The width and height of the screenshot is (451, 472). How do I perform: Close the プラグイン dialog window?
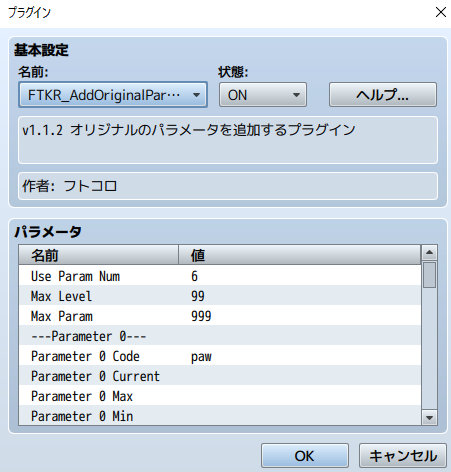click(441, 12)
